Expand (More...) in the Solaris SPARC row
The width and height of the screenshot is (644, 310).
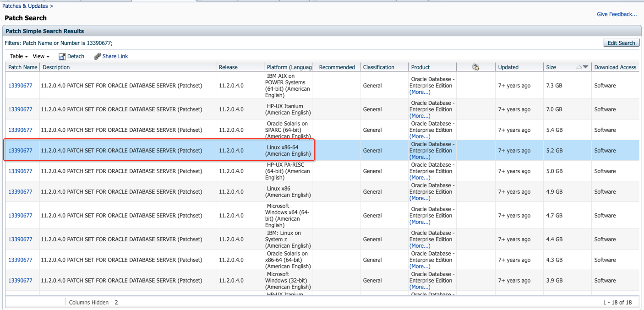click(420, 136)
